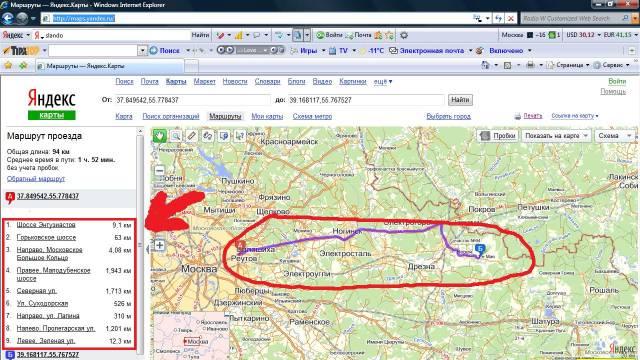Open the Показать на карте dropdown
The image size is (640, 360).
click(x=556, y=136)
